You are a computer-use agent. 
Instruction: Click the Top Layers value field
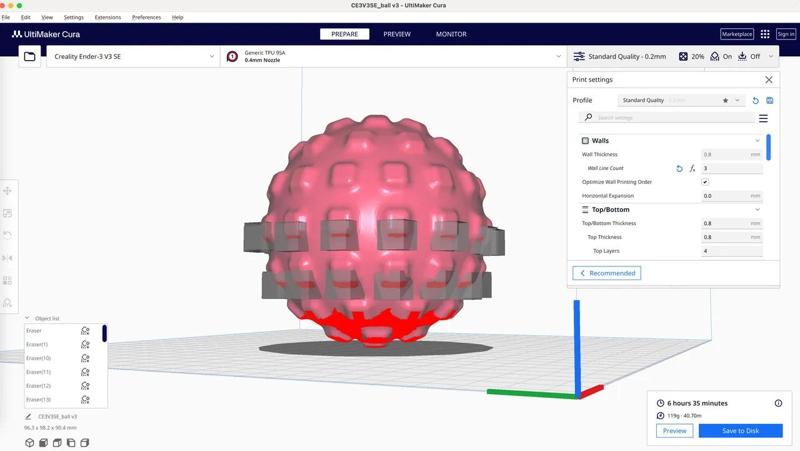[732, 251]
